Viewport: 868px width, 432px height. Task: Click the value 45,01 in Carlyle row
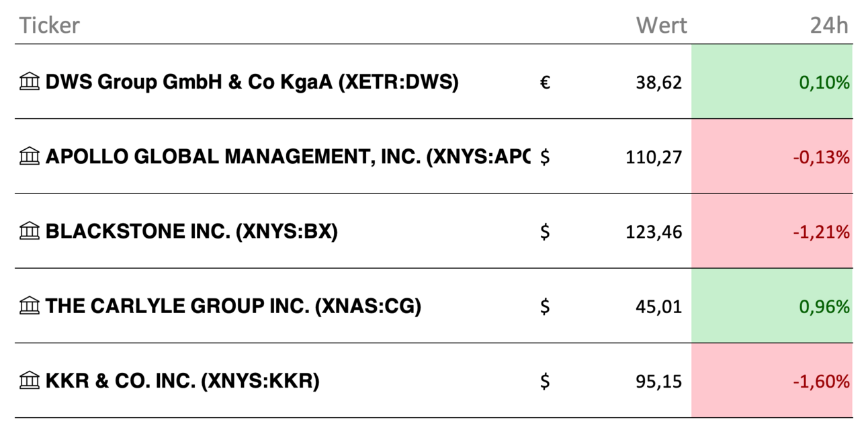658,306
